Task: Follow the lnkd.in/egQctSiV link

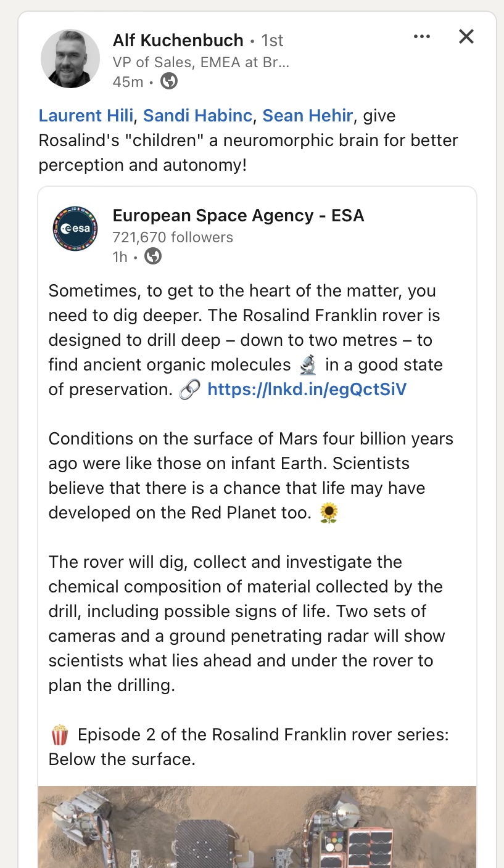Action: [307, 390]
